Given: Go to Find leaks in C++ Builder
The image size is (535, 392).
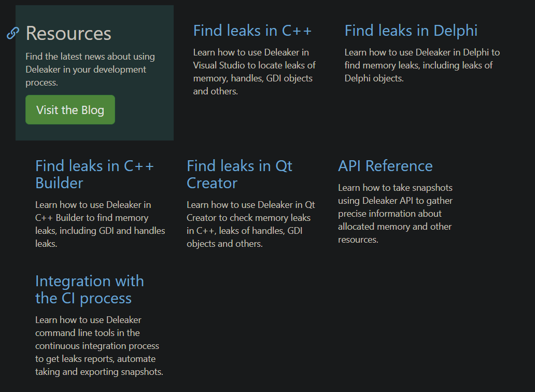Looking at the screenshot, I should point(94,174).
